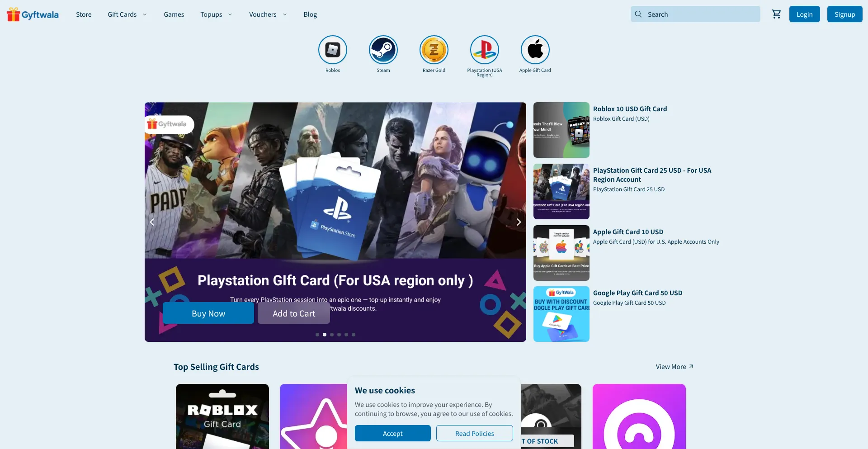Open the Apple Gift Card 10 USD title

tap(628, 232)
